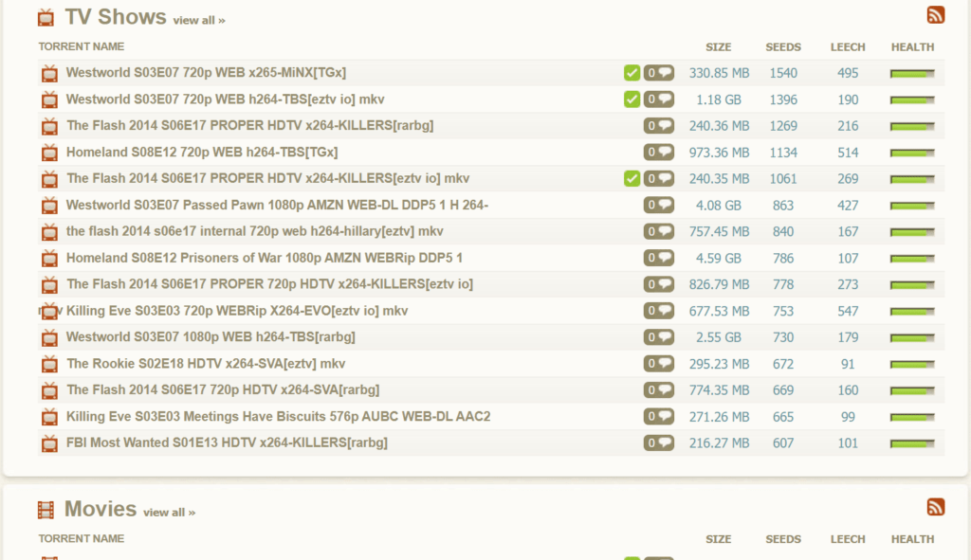
Task: Click seeds value 607
Action: [x=783, y=443]
